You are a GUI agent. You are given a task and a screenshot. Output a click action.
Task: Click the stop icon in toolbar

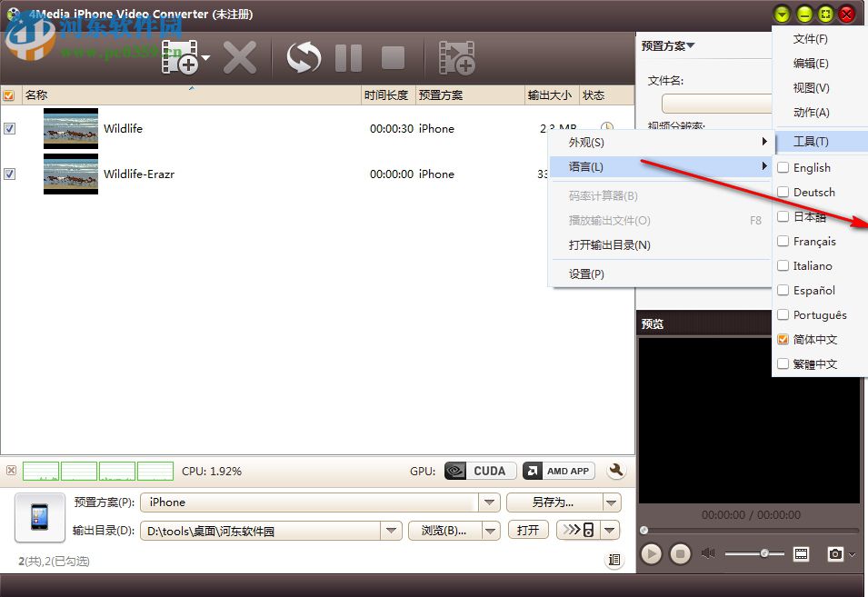[393, 56]
